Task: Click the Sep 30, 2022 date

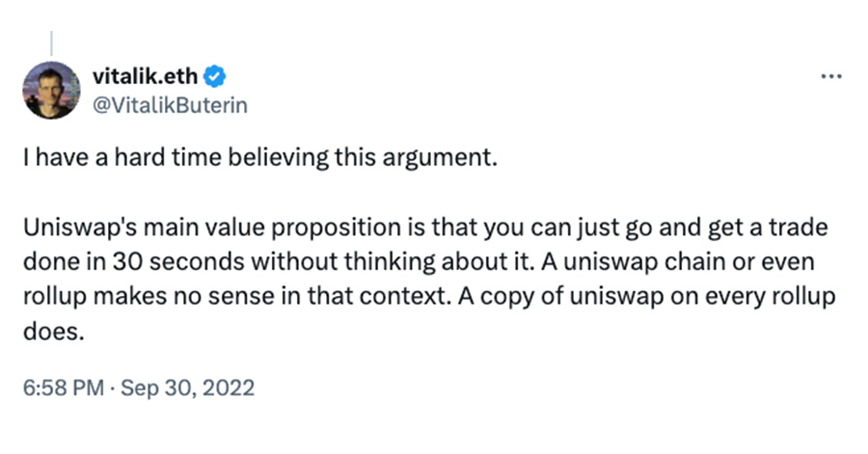Action: click(188, 387)
